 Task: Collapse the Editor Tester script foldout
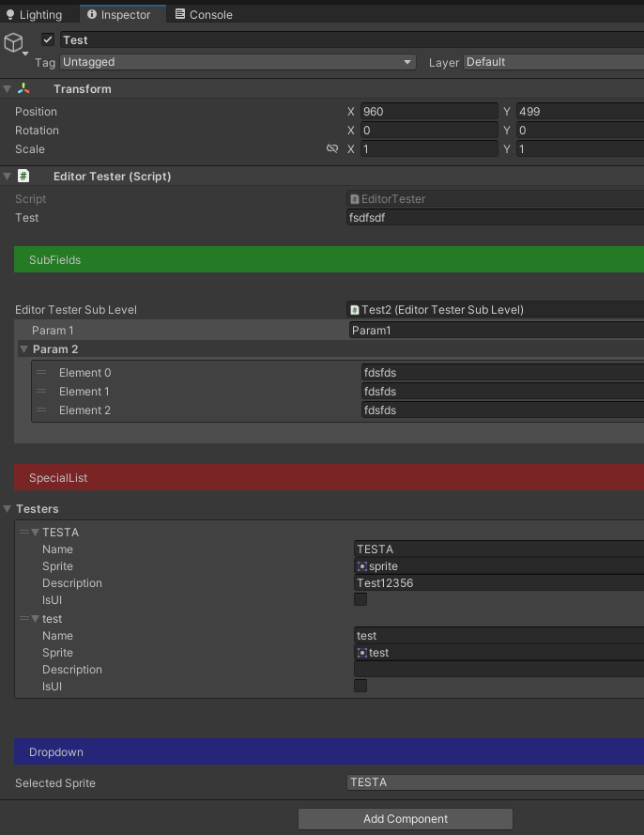[7, 177]
